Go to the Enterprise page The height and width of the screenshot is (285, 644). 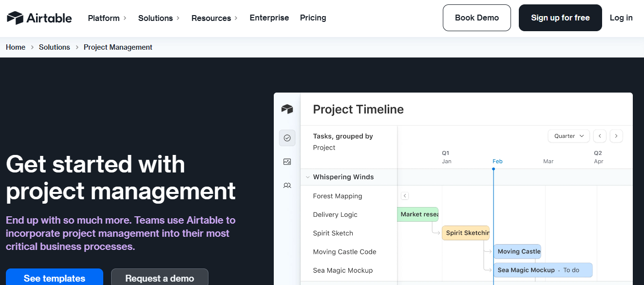click(x=269, y=18)
